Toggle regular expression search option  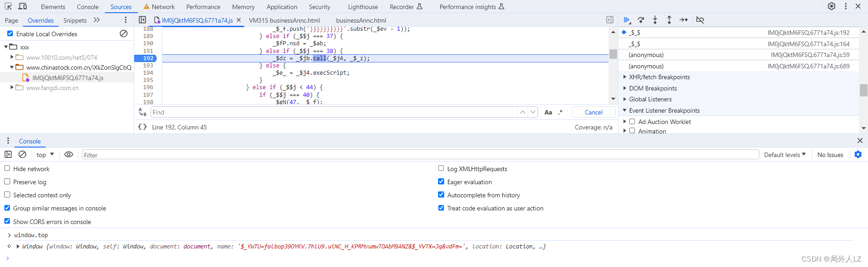click(x=561, y=112)
